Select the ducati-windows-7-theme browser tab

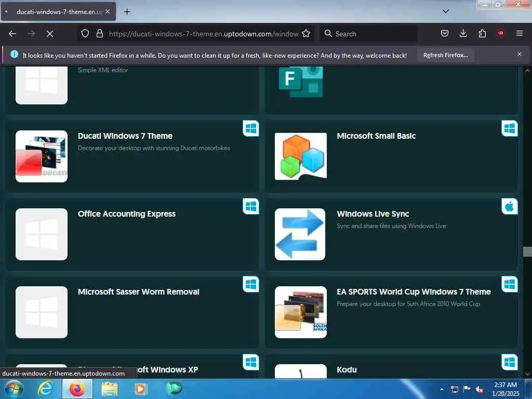coord(58,11)
